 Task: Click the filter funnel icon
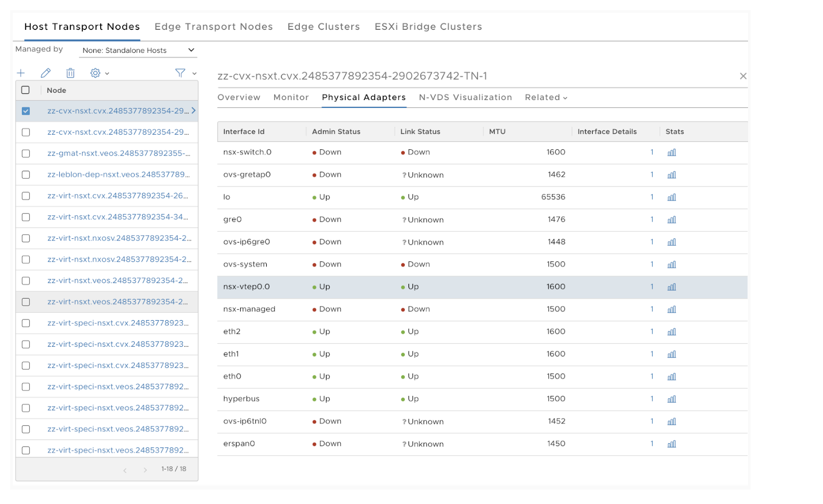180,73
